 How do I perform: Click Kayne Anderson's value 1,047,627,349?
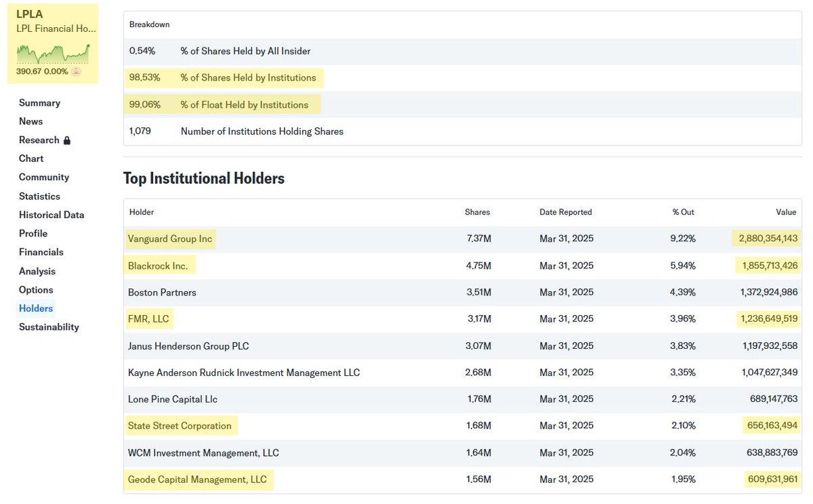770,373
